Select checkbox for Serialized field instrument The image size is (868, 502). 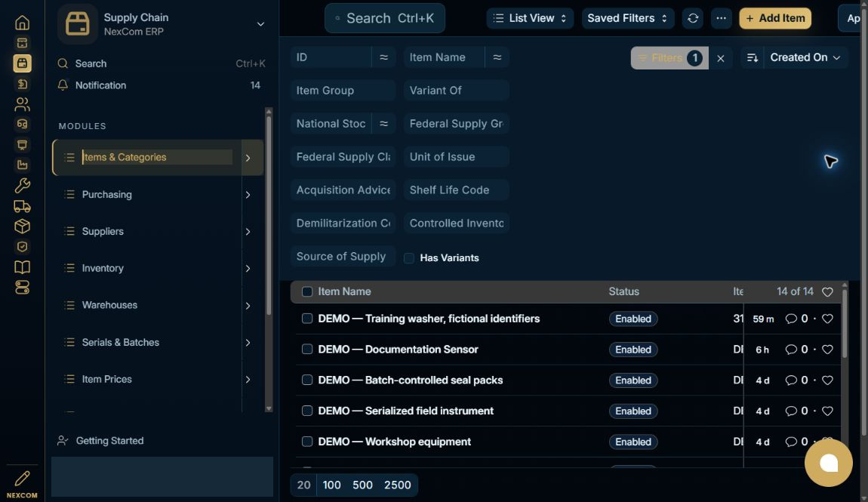click(x=307, y=411)
